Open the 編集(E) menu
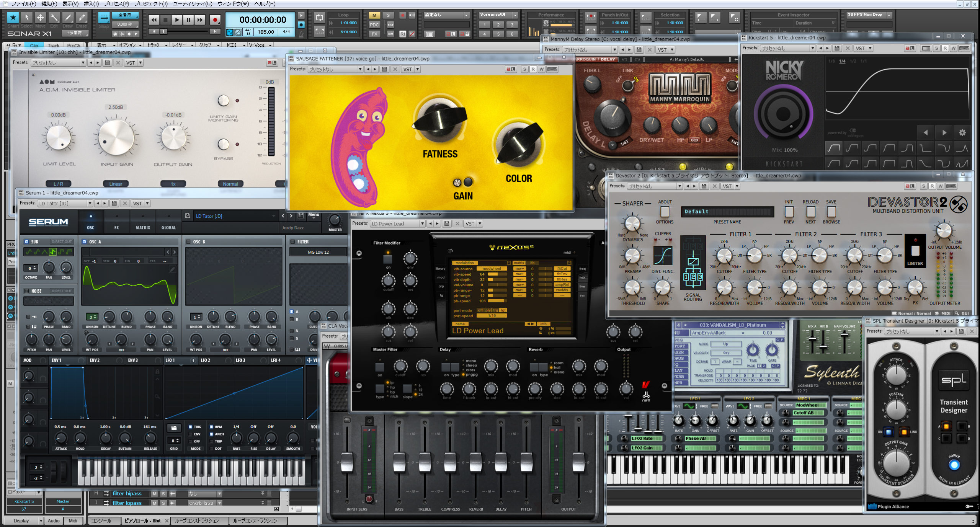The width and height of the screenshot is (980, 527). point(49,4)
